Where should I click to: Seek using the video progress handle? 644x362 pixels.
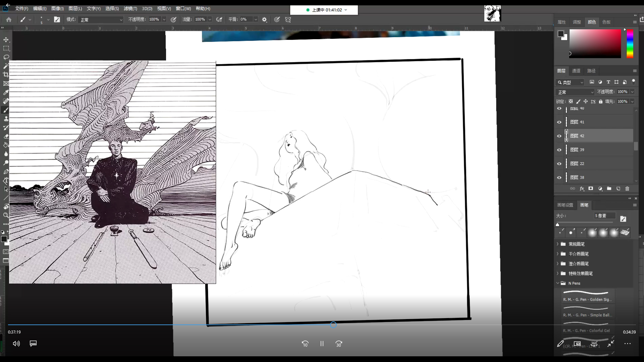tap(333, 324)
